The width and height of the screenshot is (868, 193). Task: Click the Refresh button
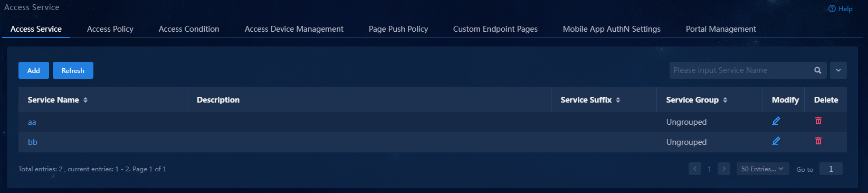point(73,70)
